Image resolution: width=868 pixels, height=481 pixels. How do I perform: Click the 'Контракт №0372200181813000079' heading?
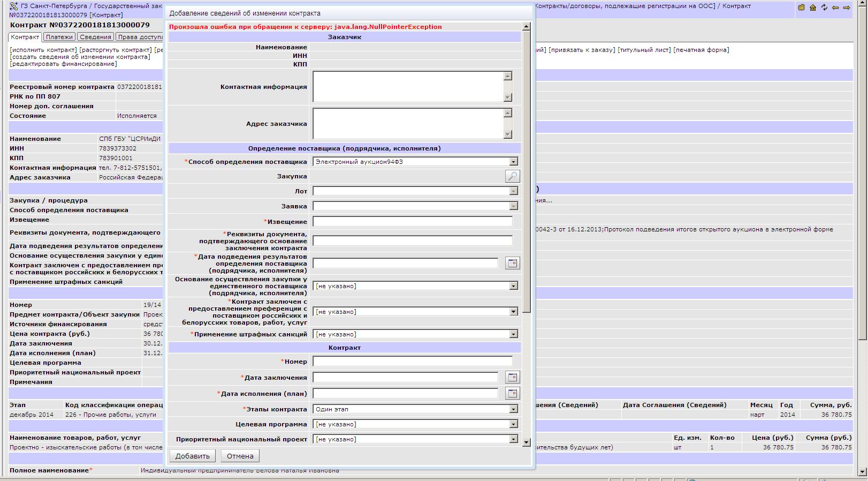[x=80, y=25]
